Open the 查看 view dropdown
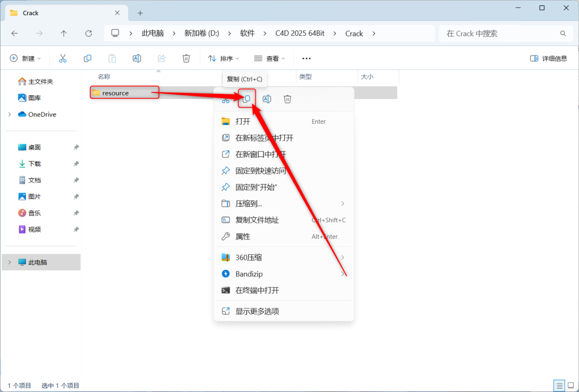579x392 pixels. point(270,58)
